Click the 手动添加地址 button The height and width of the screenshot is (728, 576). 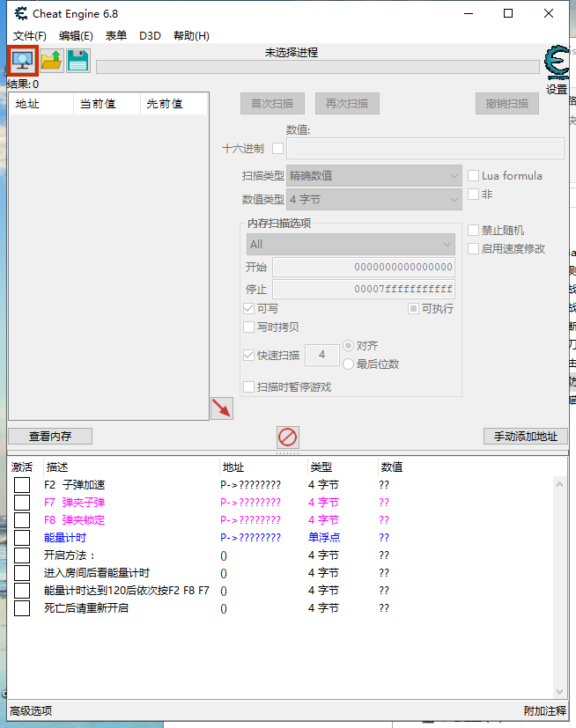click(x=526, y=437)
